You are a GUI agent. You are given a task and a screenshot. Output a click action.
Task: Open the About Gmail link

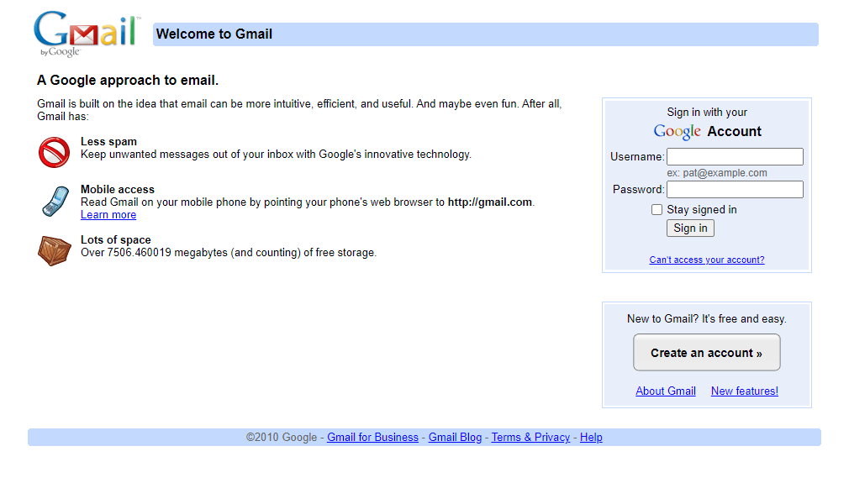click(666, 391)
